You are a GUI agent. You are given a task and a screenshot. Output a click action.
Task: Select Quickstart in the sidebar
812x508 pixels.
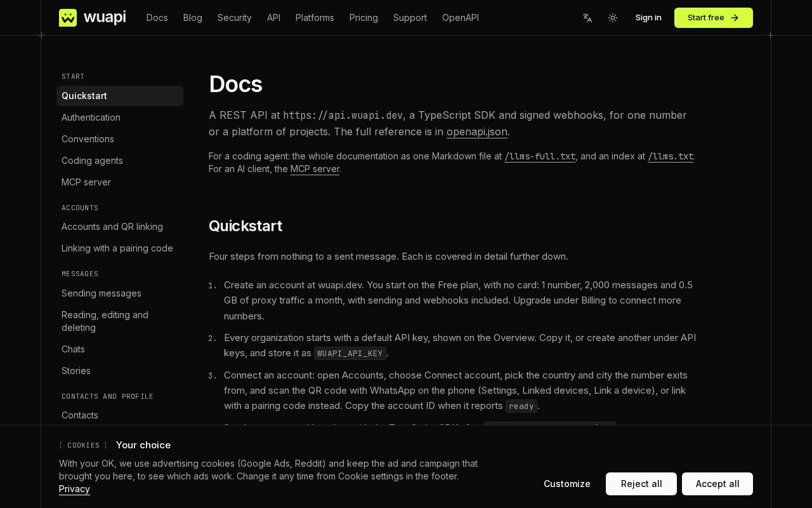click(120, 96)
